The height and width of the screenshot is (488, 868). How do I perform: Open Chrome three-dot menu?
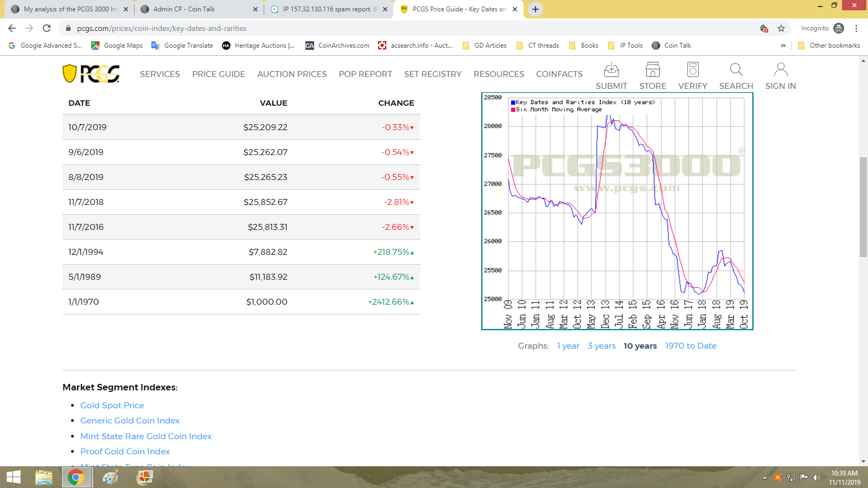point(856,28)
